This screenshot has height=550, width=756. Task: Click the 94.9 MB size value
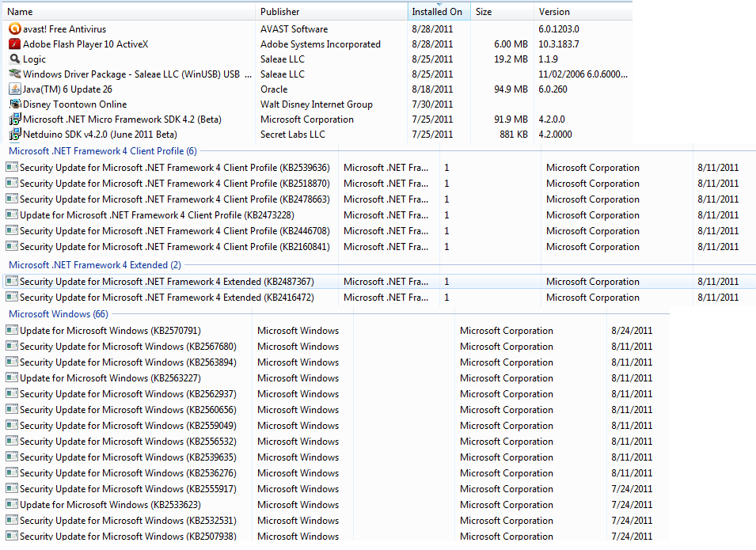511,89
